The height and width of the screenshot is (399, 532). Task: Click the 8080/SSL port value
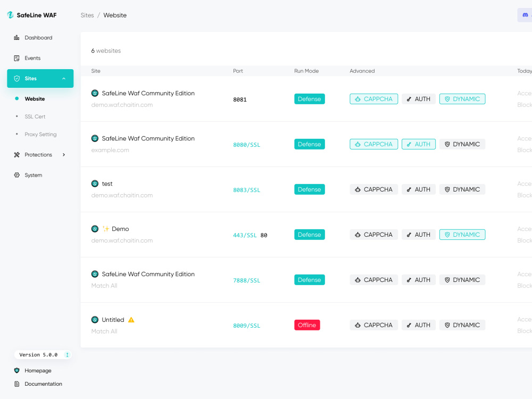[247, 145]
